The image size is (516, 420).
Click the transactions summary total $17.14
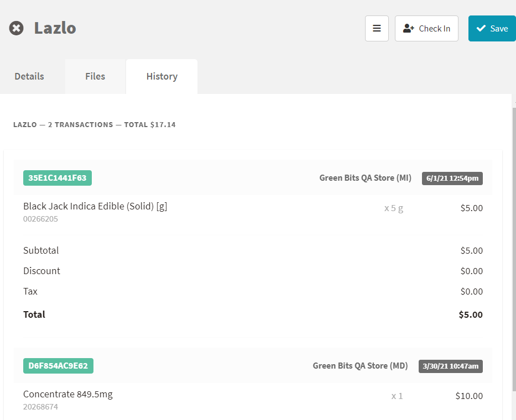pos(163,125)
